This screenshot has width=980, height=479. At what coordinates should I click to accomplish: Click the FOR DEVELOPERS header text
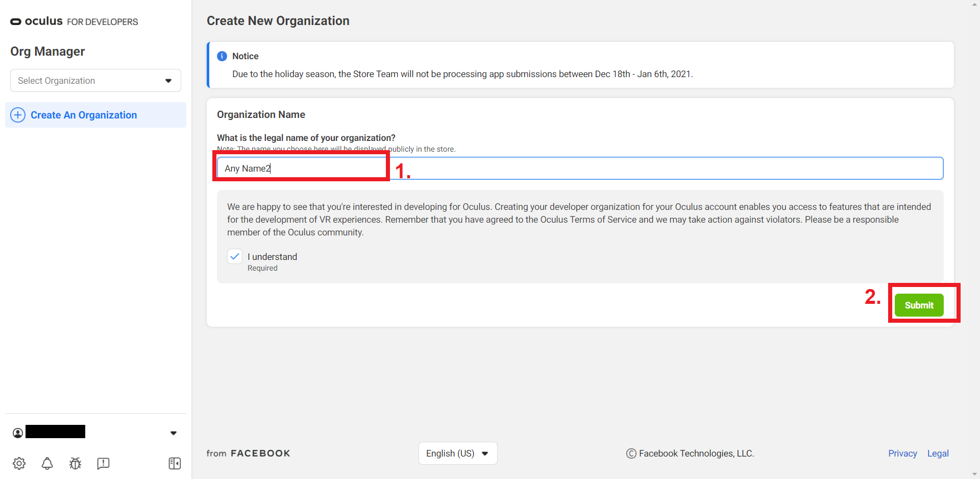[x=103, y=22]
